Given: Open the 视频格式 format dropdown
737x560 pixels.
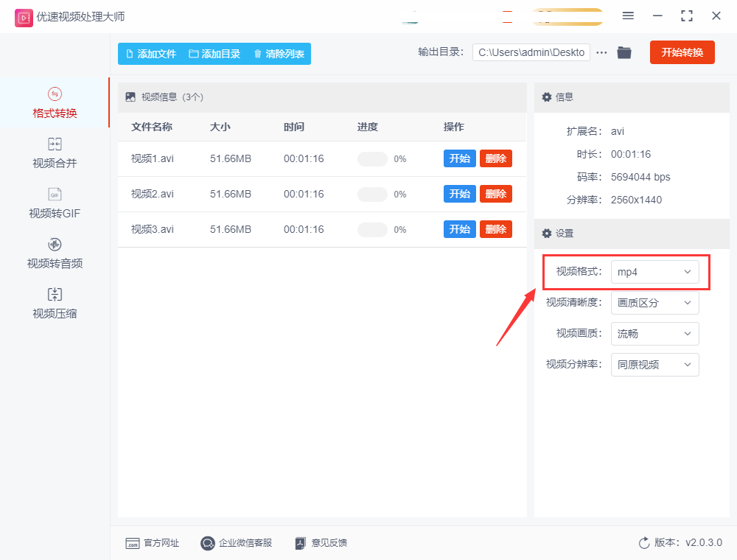Looking at the screenshot, I should pyautogui.click(x=654, y=272).
